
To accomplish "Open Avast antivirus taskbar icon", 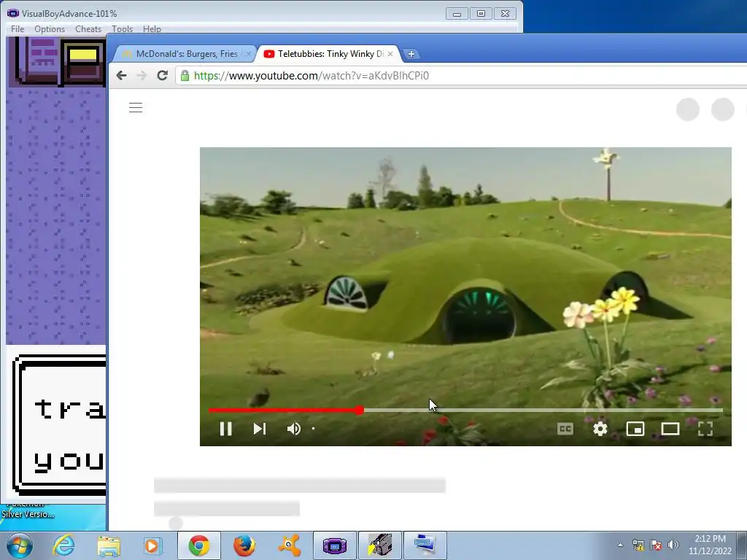I will (x=289, y=545).
